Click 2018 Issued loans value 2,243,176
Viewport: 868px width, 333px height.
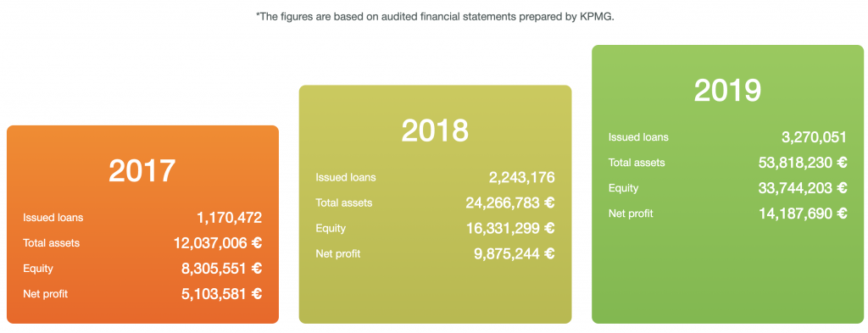click(x=521, y=178)
